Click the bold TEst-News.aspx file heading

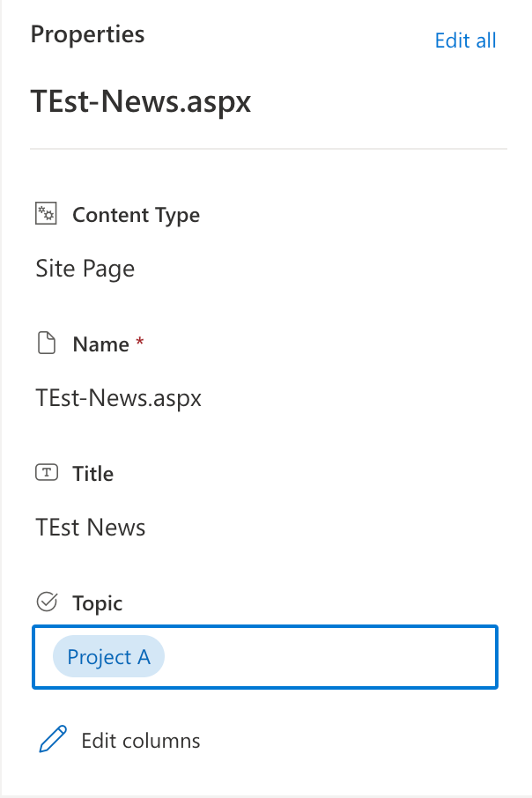pyautogui.click(x=141, y=101)
